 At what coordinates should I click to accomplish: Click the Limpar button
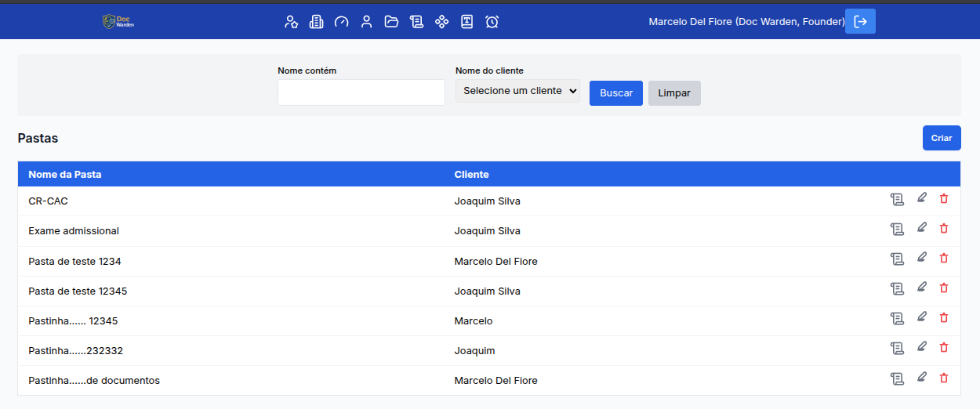[674, 93]
